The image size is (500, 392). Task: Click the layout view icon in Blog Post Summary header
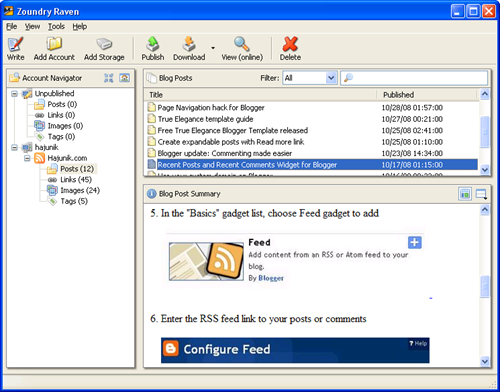pyautogui.click(x=465, y=194)
